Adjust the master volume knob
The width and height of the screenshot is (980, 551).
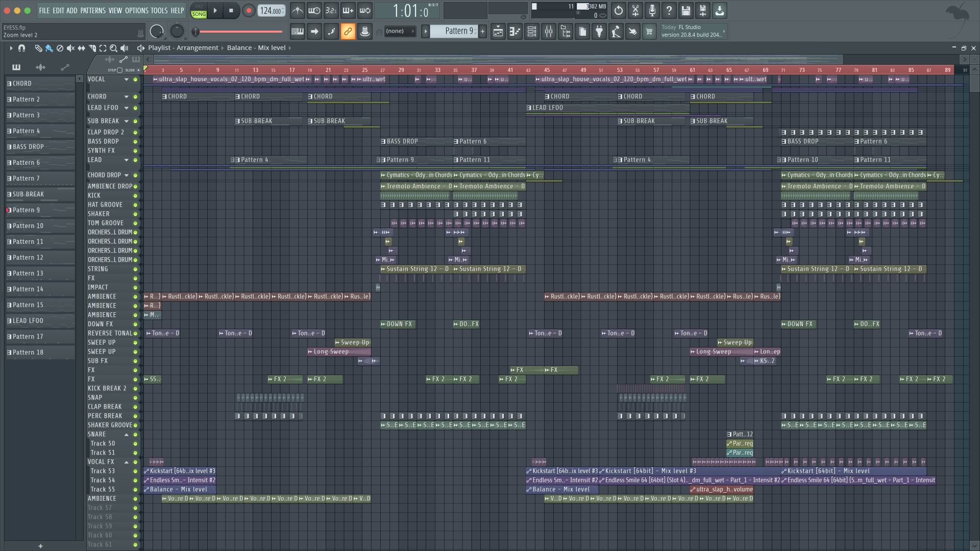click(x=157, y=32)
